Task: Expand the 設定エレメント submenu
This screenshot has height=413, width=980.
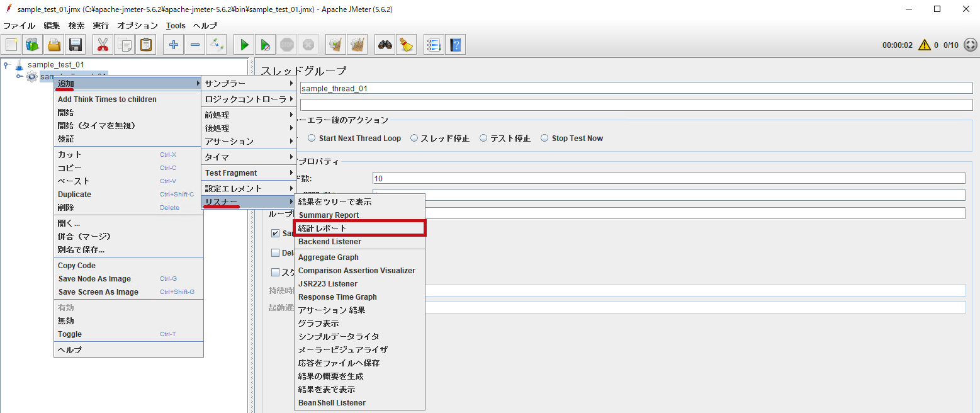Action: 249,188
